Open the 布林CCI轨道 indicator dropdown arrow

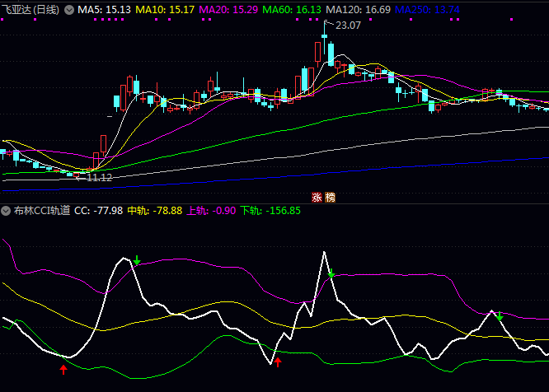click(6, 211)
